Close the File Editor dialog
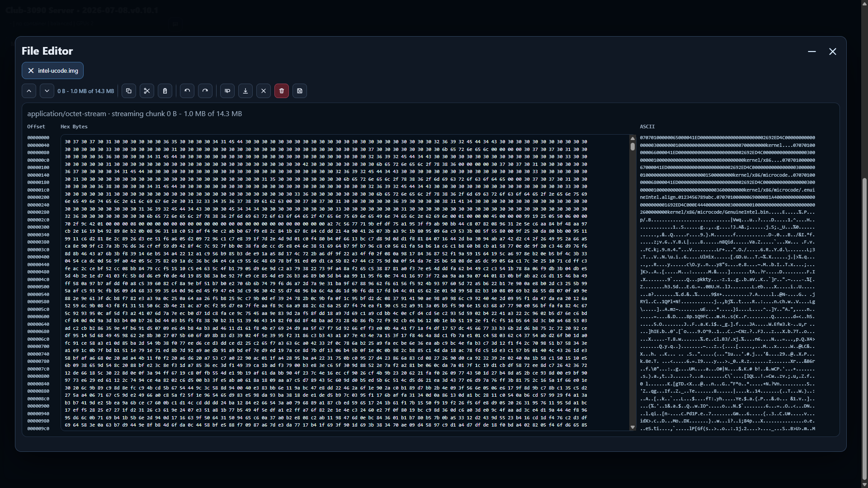This screenshot has height=488, width=868. 833,52
